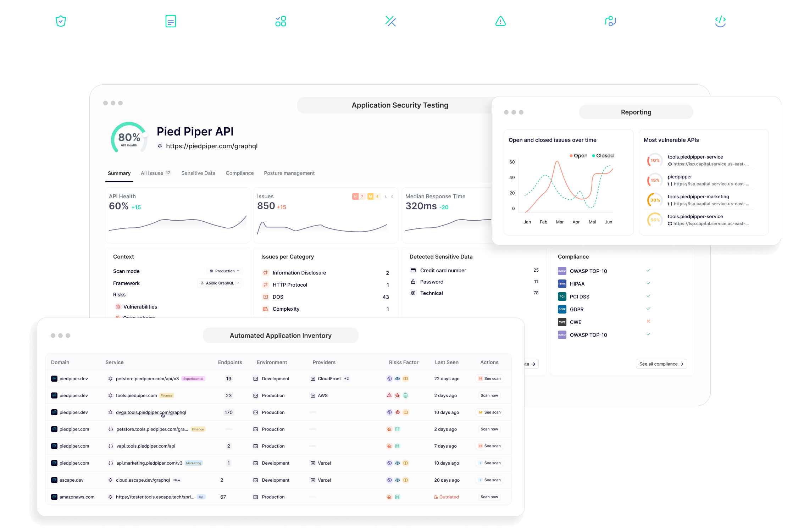Click vapi.tools.piedpiper.com/api service name

tap(146, 446)
